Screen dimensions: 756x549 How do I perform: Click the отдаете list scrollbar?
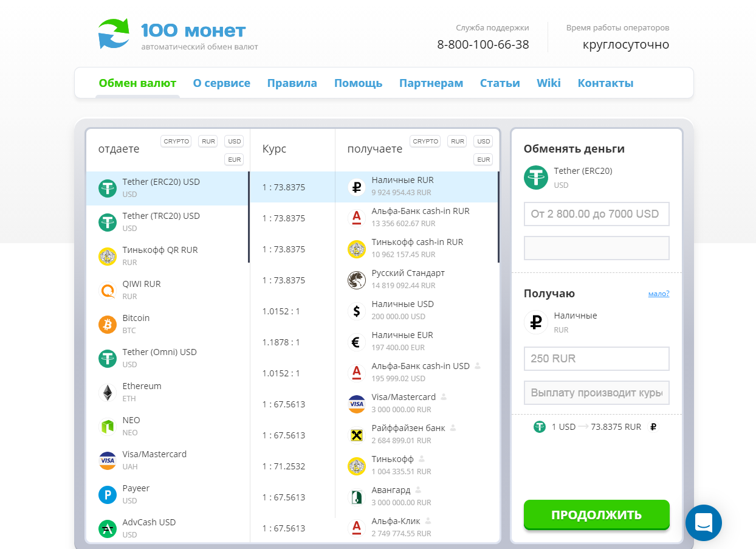coord(249,217)
